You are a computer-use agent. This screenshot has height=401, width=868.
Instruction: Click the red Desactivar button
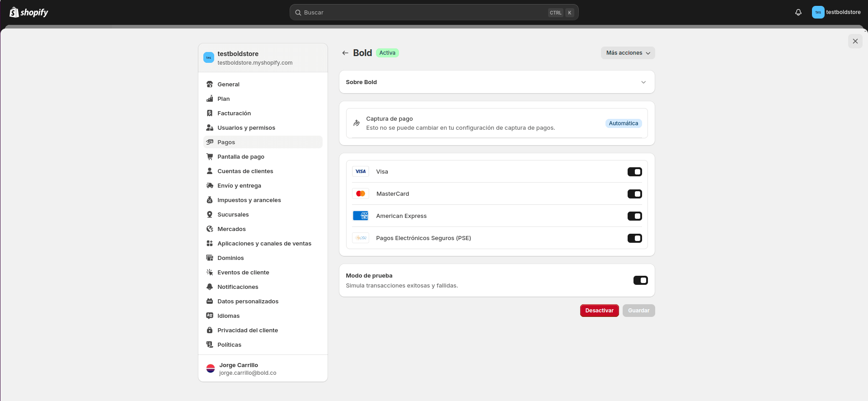(x=599, y=311)
